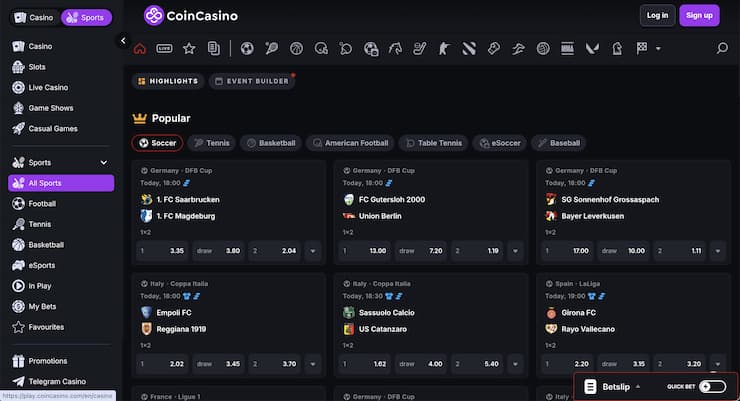Select the checkered racing flag icon
Screen dimensions: 740x401
(642, 48)
